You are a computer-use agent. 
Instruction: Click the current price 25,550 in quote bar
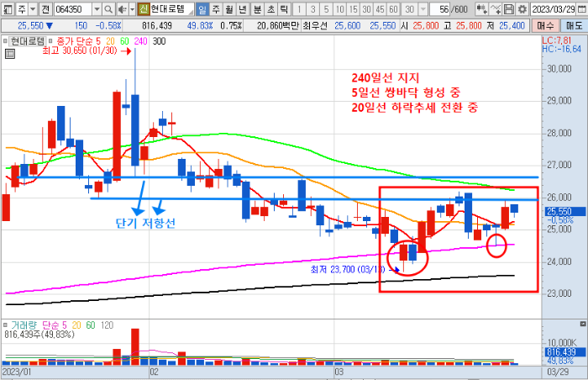31,26
